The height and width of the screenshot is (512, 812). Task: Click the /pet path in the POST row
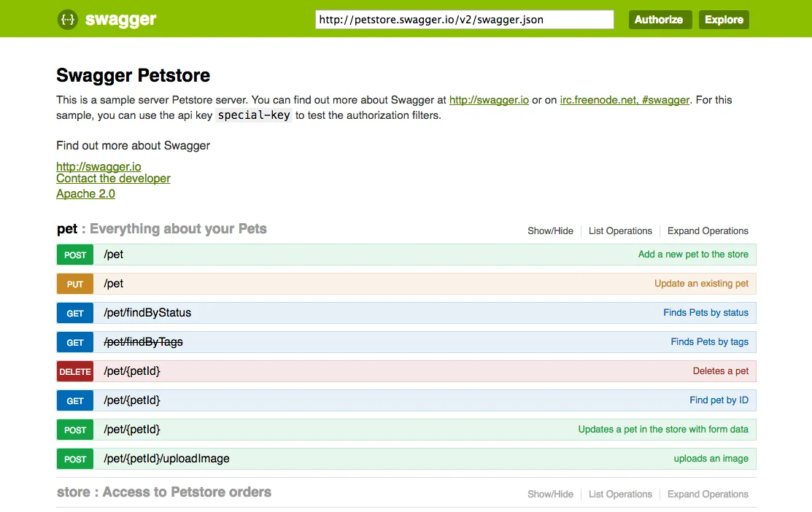pos(113,255)
